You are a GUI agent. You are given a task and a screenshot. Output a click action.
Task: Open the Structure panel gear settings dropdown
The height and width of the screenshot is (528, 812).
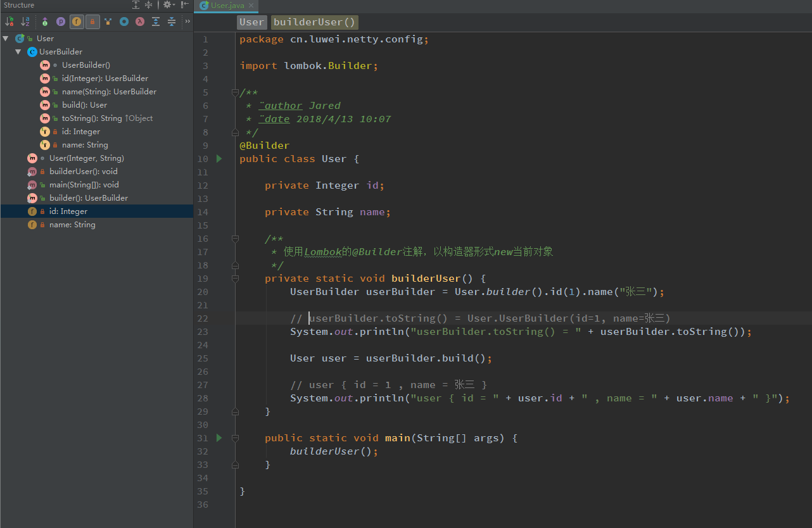168,5
